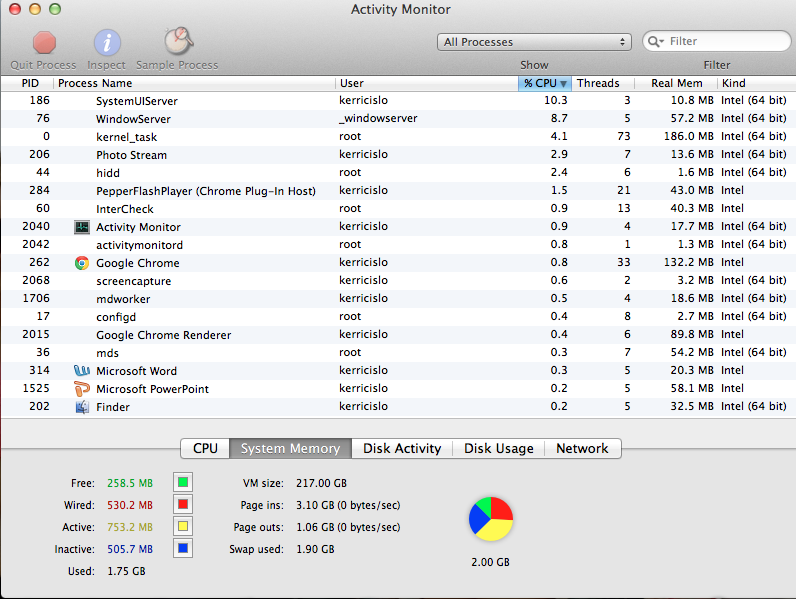The height and width of the screenshot is (599, 796).
Task: Select the mdworker process row
Action: pos(398,298)
